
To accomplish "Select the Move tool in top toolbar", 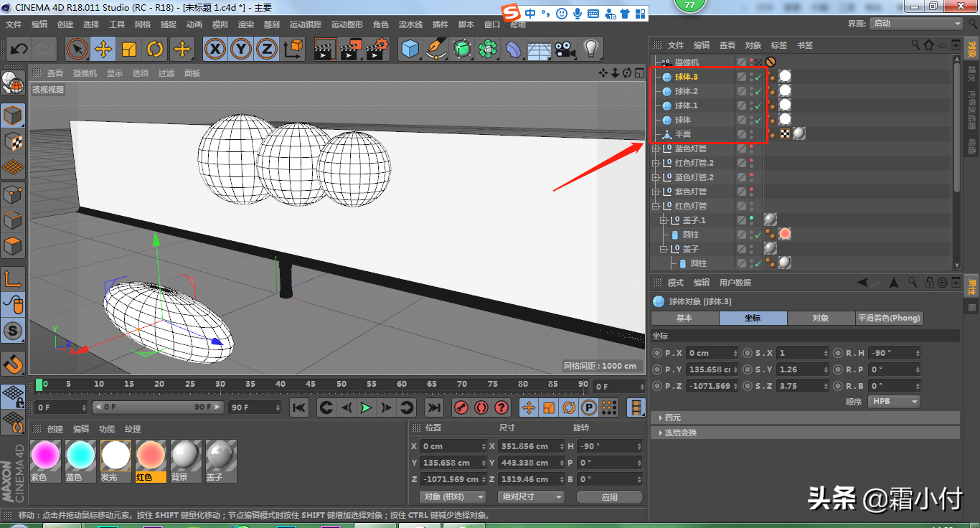I will 103,49.
